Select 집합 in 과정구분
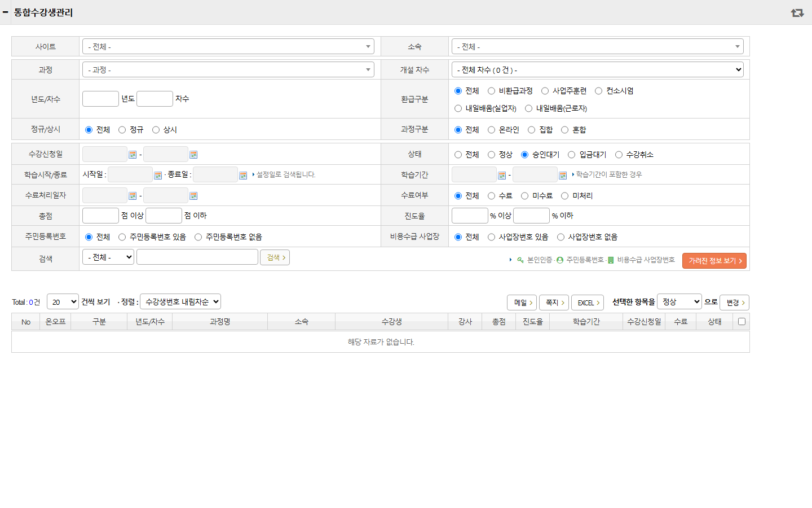This screenshot has width=812, height=508. 531,130
